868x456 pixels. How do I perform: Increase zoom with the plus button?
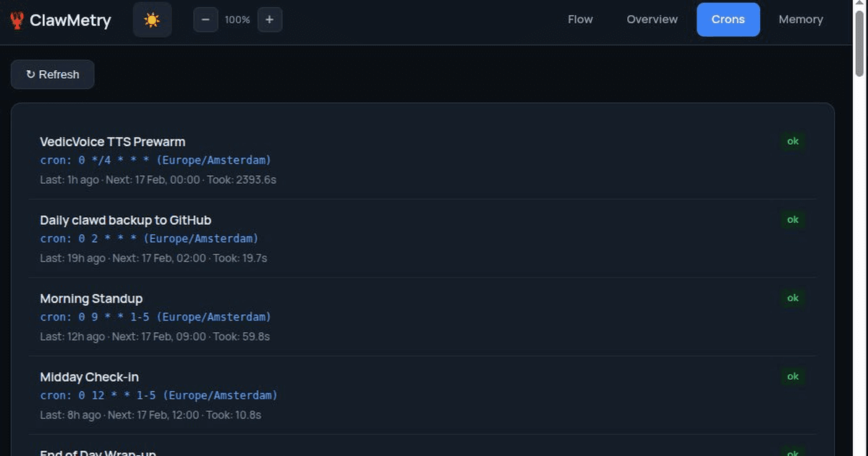coord(270,20)
